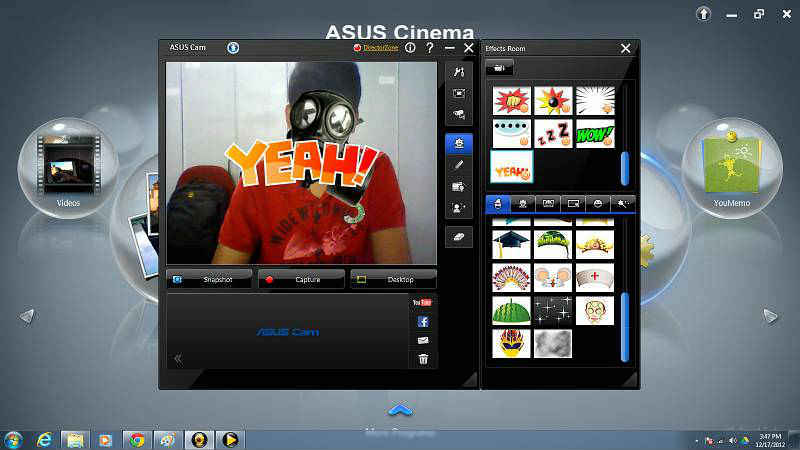The image size is (800, 450).
Task: Choose the watermelon helmet gadget
Action: 512,310
